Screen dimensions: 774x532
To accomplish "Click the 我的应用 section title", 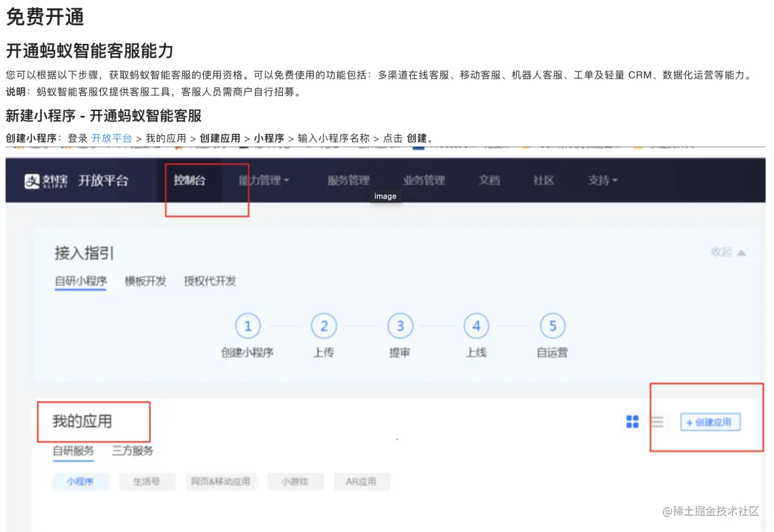I will pyautogui.click(x=83, y=421).
